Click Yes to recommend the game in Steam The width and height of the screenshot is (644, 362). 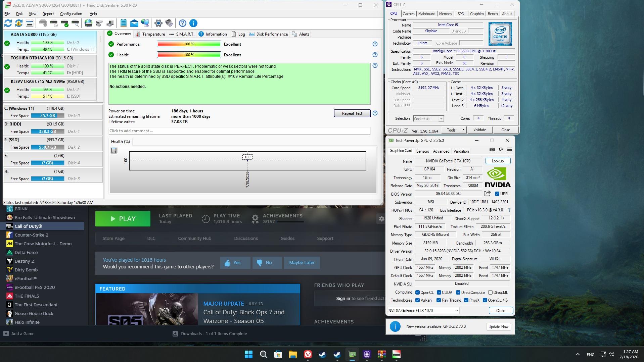click(235, 263)
